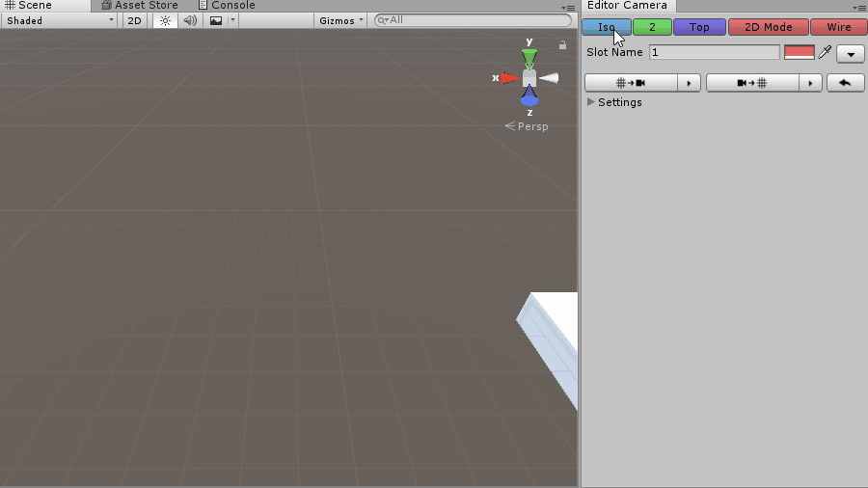This screenshot has height=488, width=868.
Task: Open the Gizmos dropdown
Action: [341, 20]
